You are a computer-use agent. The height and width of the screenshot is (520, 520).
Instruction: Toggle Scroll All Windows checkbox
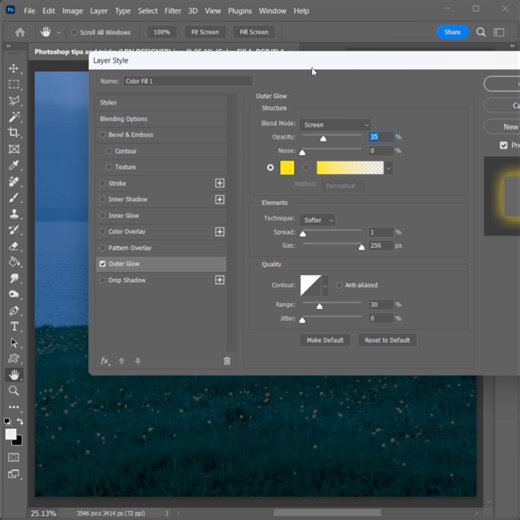point(74,32)
